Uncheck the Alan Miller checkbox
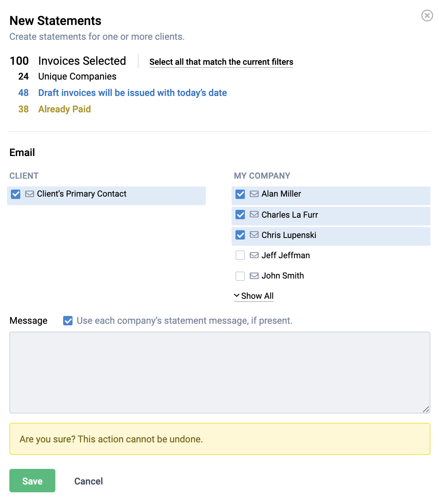This screenshot has height=504, width=439. click(240, 194)
